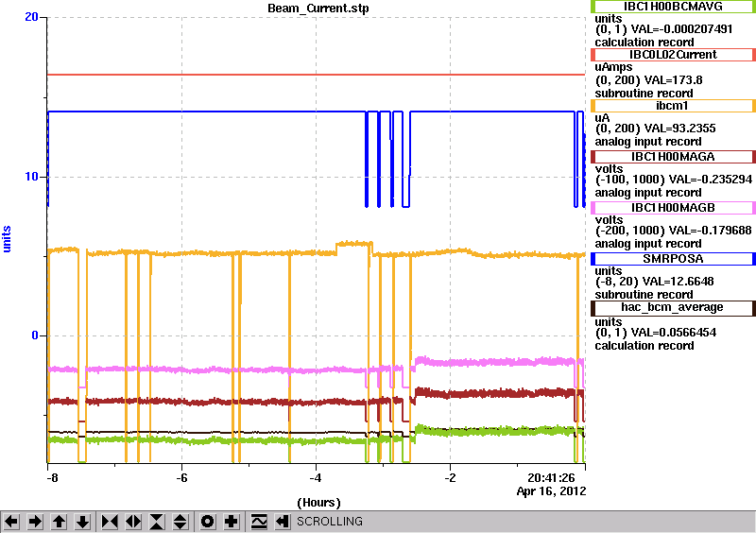The width and height of the screenshot is (756, 533).
Task: Select the IBC1H00MAGA legend entry
Action: pyautogui.click(x=673, y=157)
